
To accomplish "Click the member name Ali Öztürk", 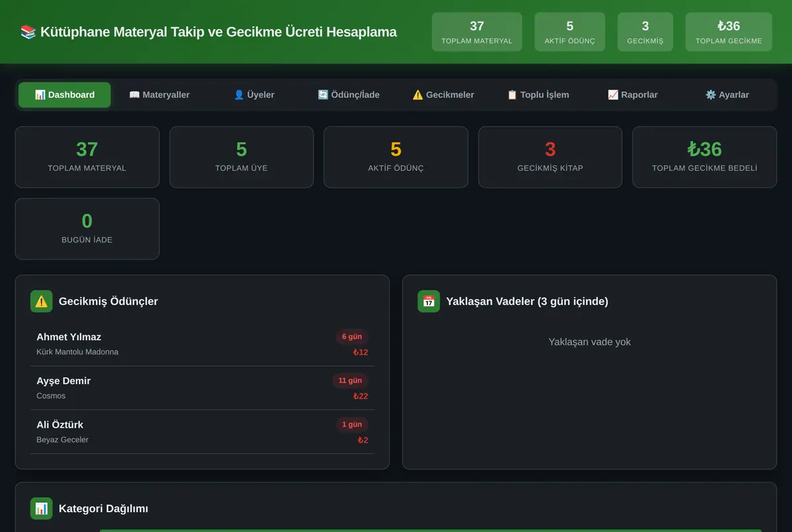I will click(60, 424).
